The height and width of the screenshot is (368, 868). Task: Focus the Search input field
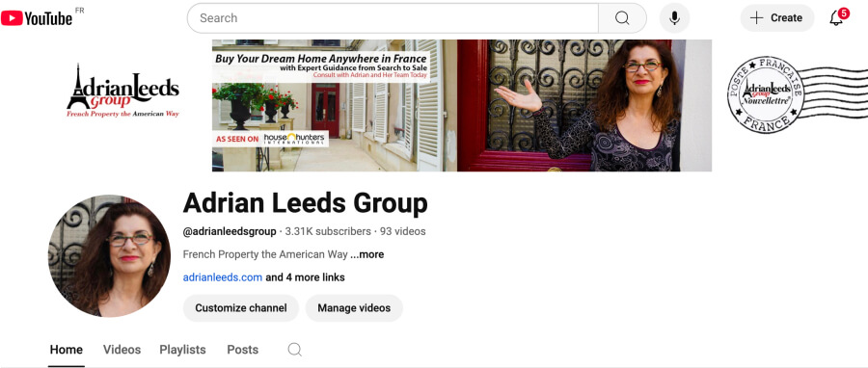pos(393,18)
